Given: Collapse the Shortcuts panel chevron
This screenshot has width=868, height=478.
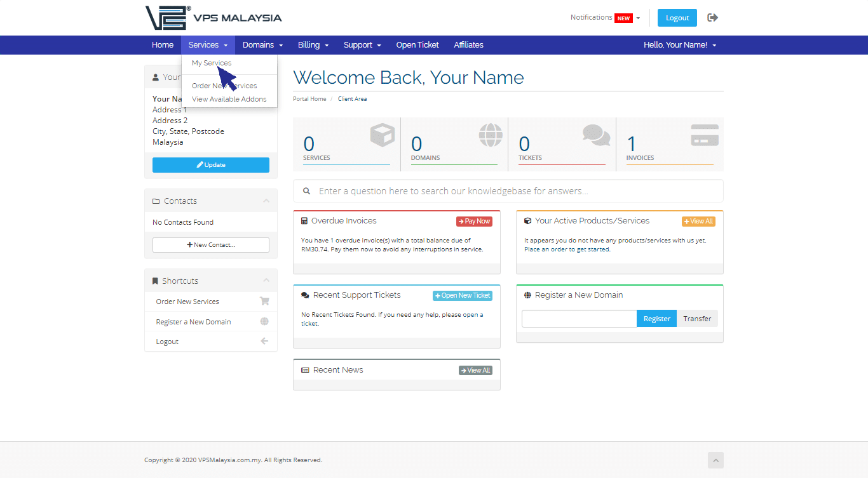Looking at the screenshot, I should [x=266, y=281].
